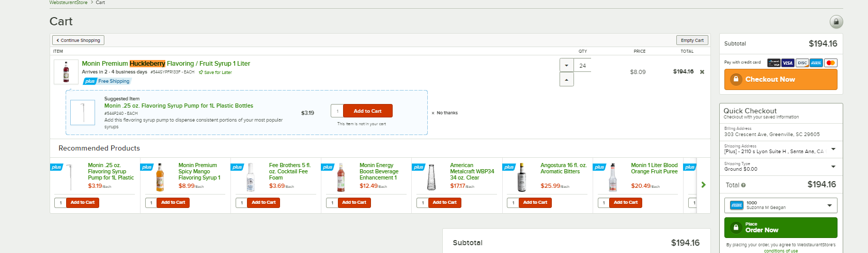Open Angostura 16 fl. oz. Bitters link
The height and width of the screenshot is (253, 868).
point(564,169)
